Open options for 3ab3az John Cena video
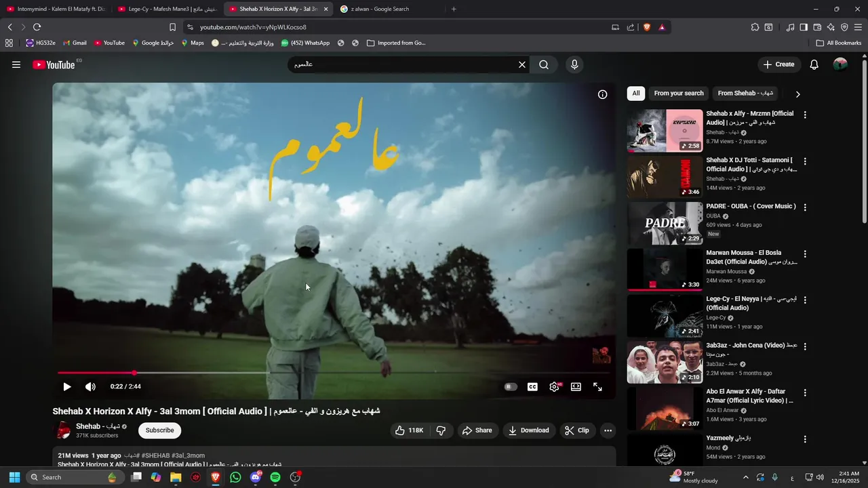 pos(805,346)
